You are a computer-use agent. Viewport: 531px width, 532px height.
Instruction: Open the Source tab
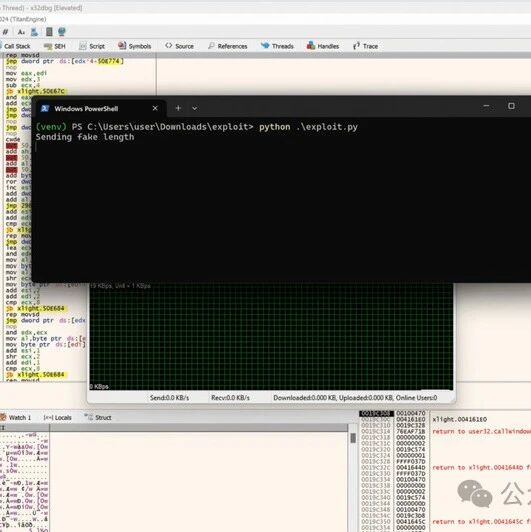[x=179, y=46]
